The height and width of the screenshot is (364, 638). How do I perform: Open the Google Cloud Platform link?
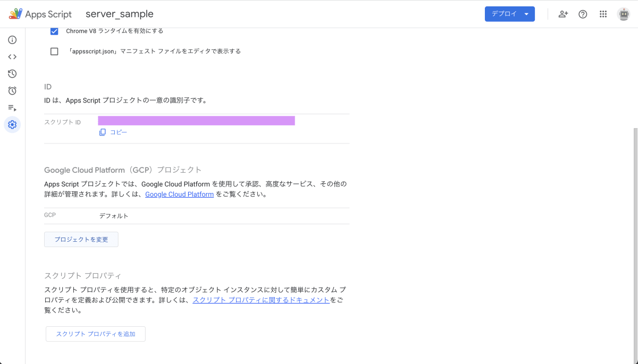[x=179, y=194]
